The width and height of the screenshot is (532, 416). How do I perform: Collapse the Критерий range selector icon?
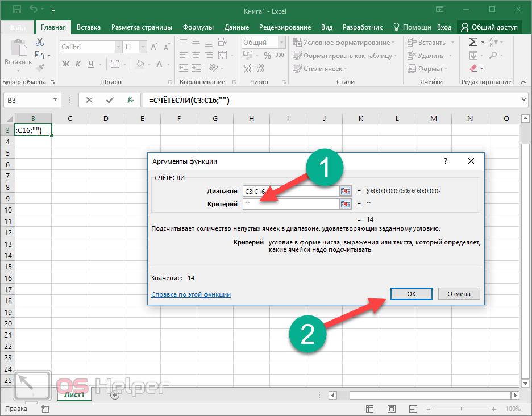coord(345,204)
